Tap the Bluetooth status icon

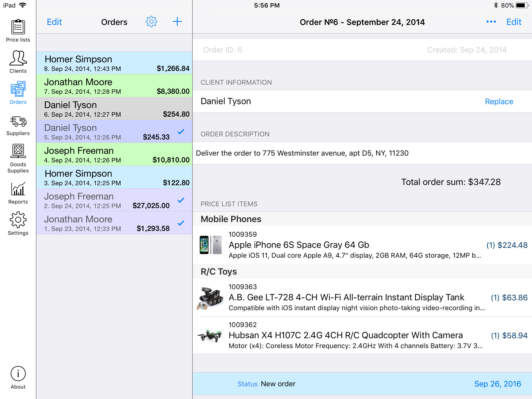[496, 5]
